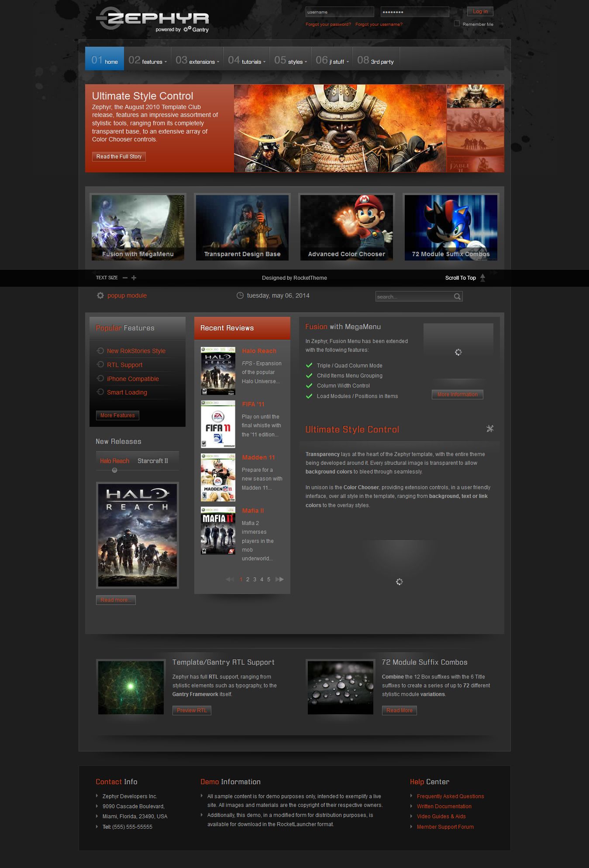
Task: Open the iPhone Compatible feature link
Action: click(133, 379)
